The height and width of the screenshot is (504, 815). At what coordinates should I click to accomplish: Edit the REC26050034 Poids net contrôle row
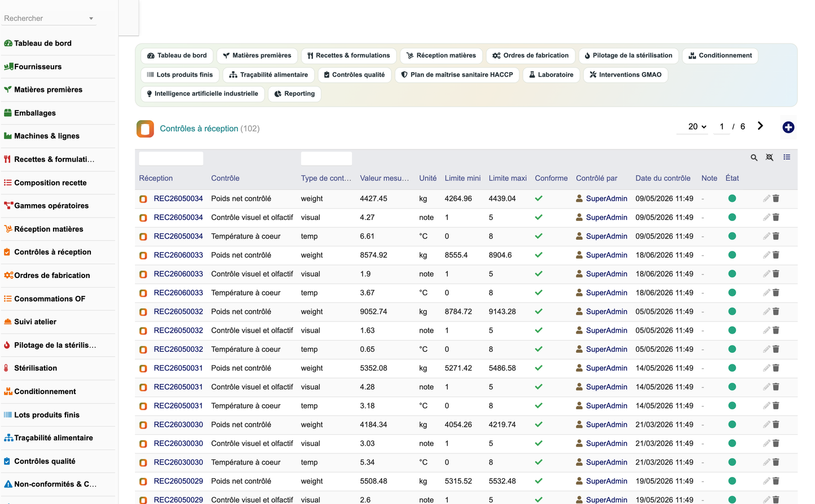coord(766,198)
